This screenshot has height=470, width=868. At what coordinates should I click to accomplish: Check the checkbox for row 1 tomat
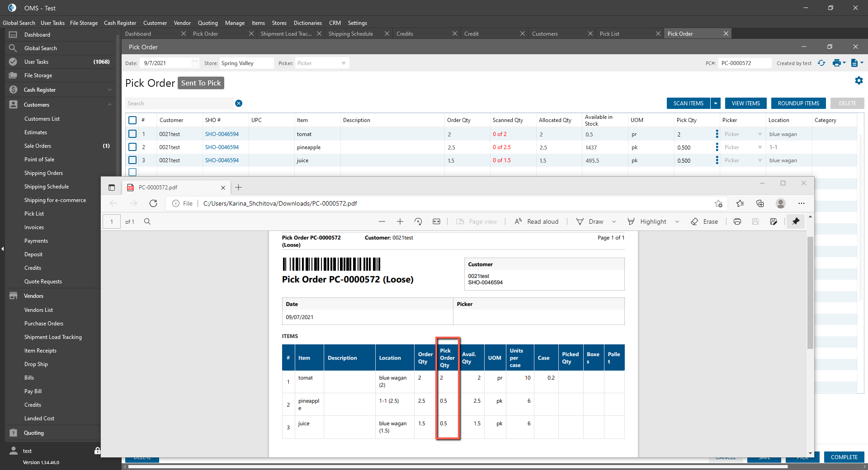132,134
